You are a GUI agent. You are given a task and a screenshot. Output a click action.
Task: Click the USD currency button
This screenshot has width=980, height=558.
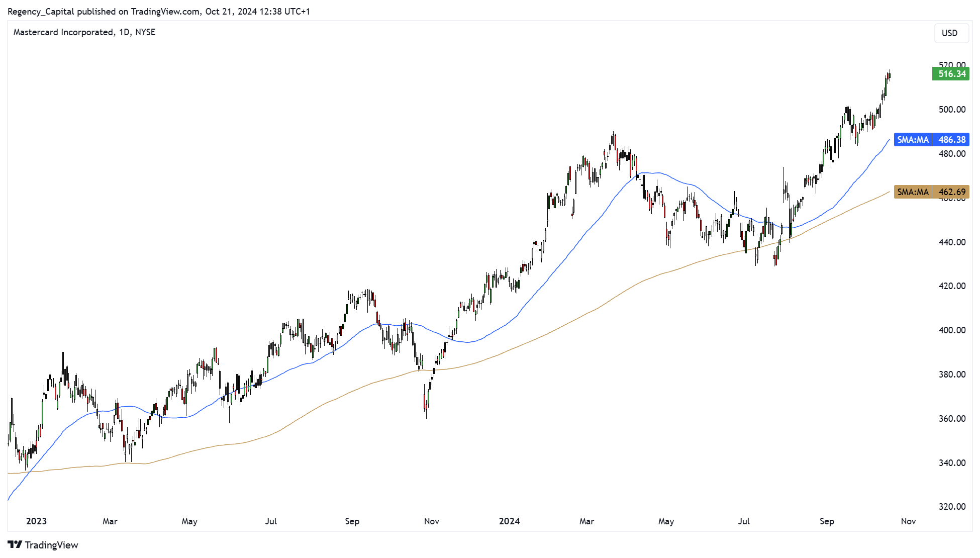(x=951, y=33)
